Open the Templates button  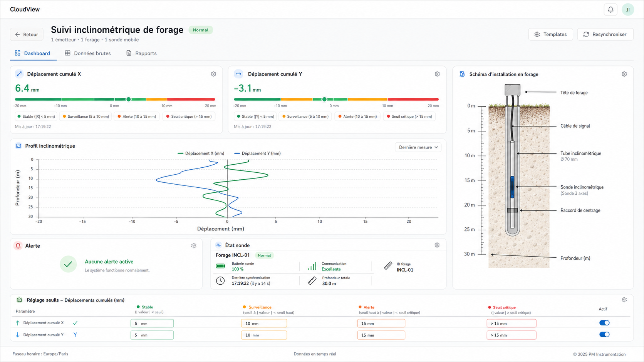(550, 34)
